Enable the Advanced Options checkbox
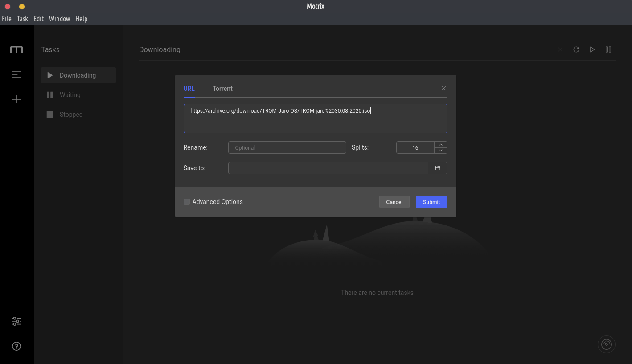This screenshot has height=364, width=632. [187, 202]
